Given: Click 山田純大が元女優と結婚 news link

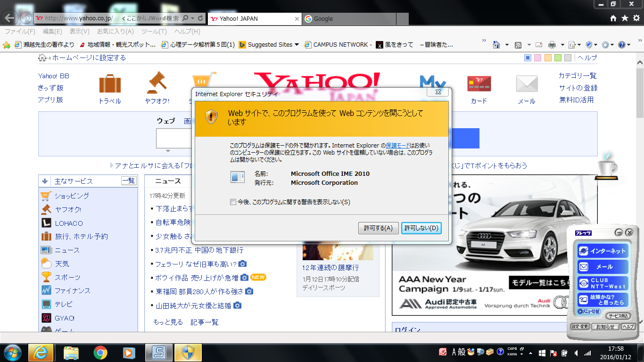Looking at the screenshot, I should (x=194, y=305).
